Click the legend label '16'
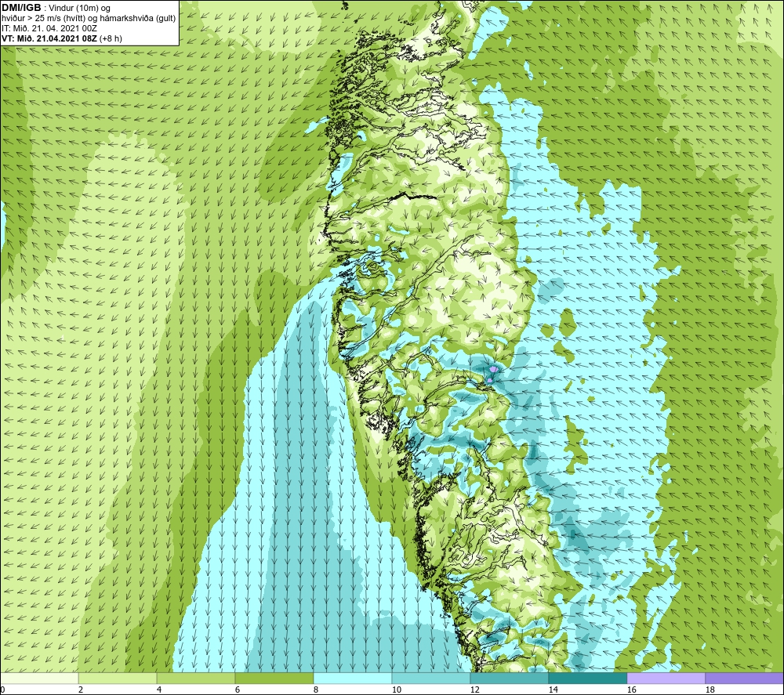The width and height of the screenshot is (784, 695). point(631,690)
